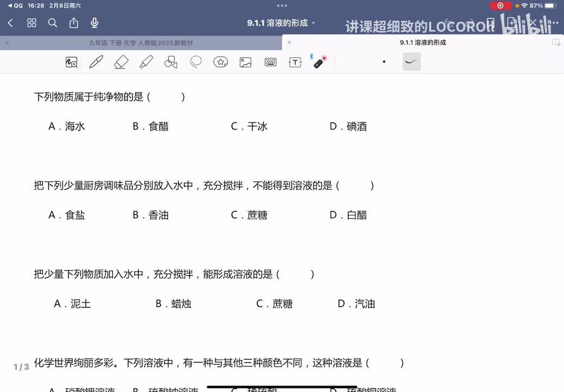Select the Insert image tool
564x392 pixels.
(246, 62)
